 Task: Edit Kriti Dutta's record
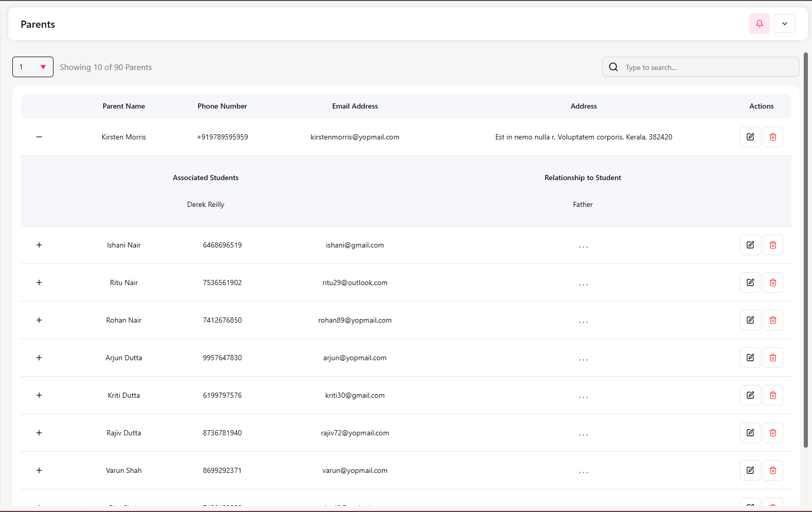pos(750,395)
